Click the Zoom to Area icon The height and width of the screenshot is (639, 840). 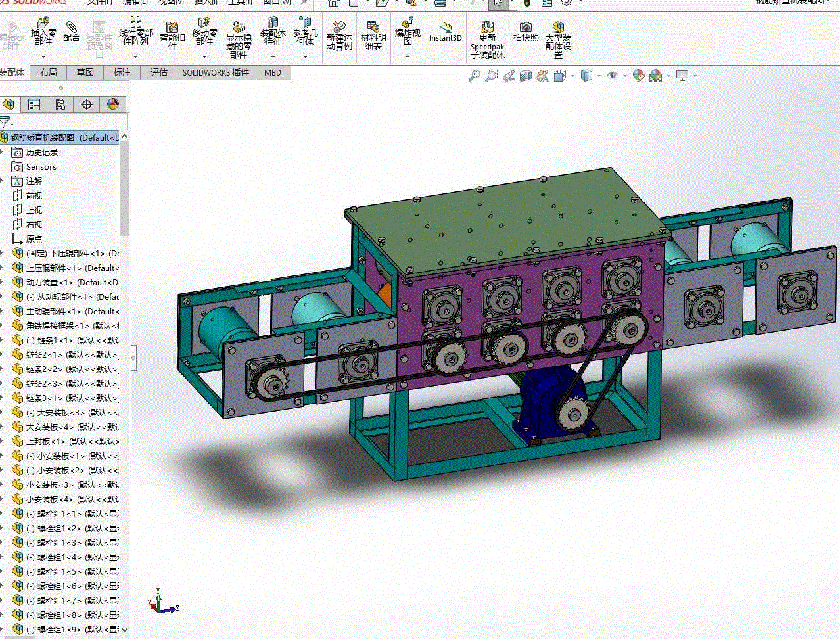click(x=491, y=76)
